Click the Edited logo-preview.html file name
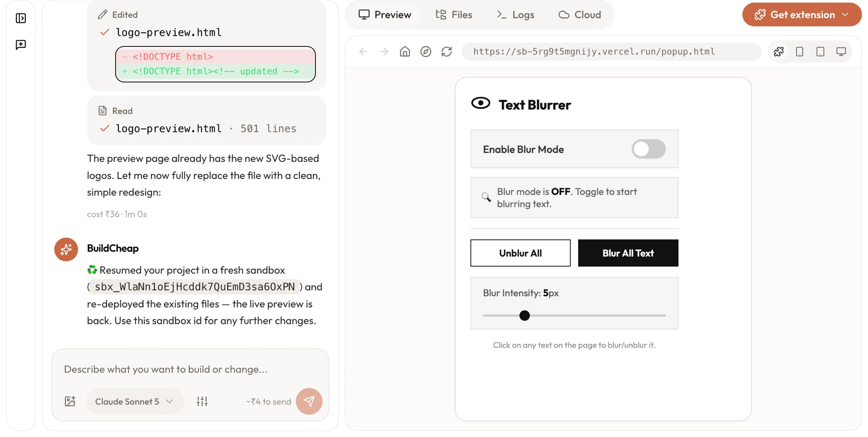The image size is (868, 437). pos(169,33)
